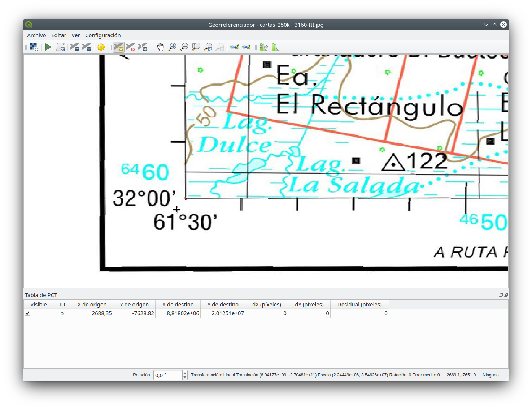Viewport: 532px width, 409px height.
Task: Sort by X de destino column
Action: [x=178, y=305]
